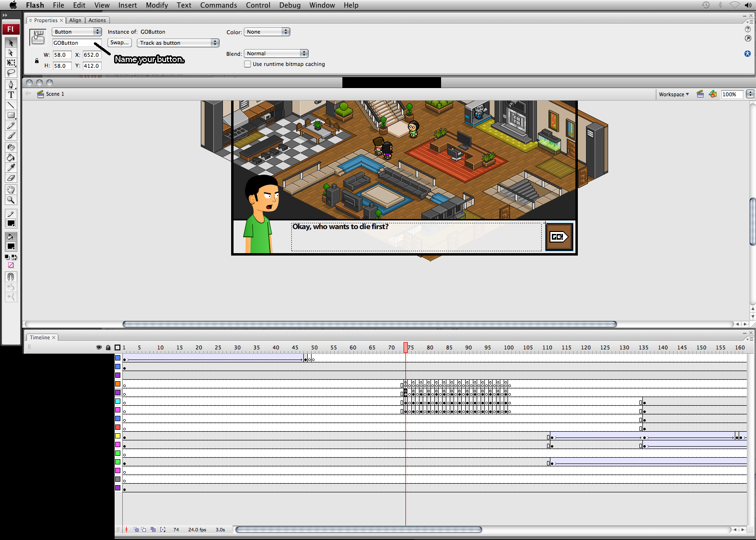Select the Zoom magnifier tool

pos(11,200)
